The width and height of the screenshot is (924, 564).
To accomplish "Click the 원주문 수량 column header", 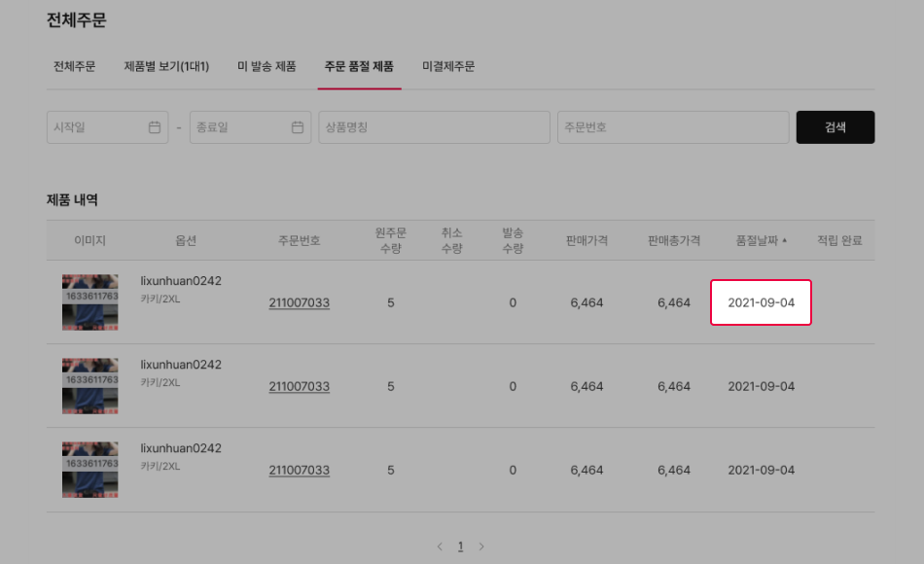I will (391, 240).
